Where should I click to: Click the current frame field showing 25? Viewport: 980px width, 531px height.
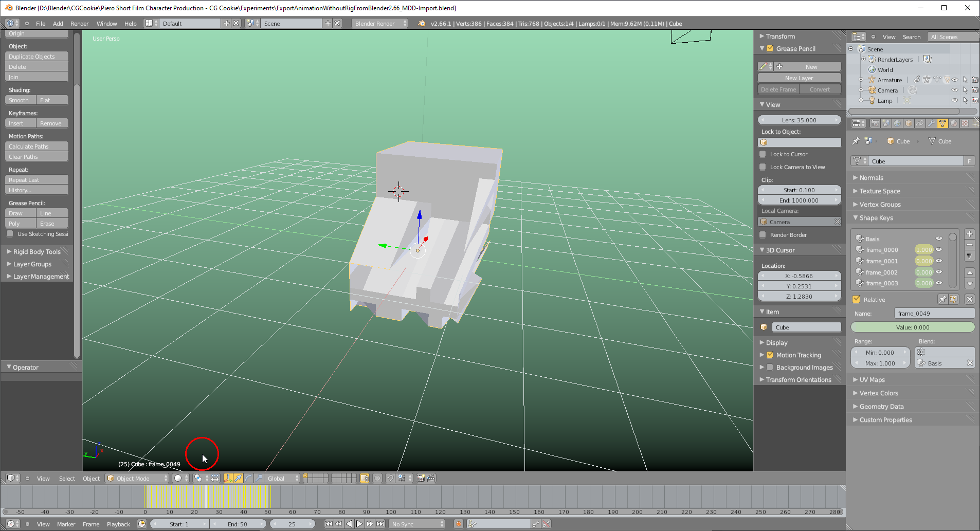coord(293,524)
